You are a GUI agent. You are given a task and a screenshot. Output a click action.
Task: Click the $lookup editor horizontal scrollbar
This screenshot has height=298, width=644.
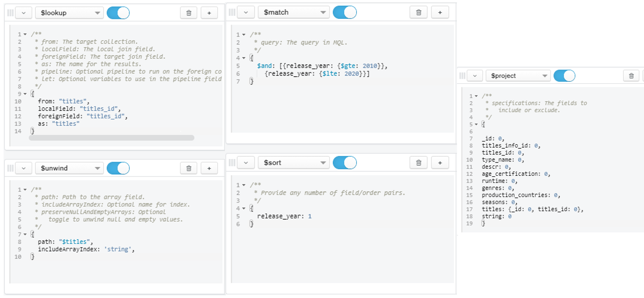click(111, 137)
